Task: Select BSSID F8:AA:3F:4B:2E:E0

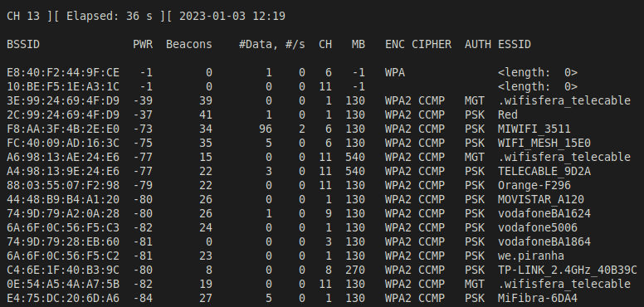Action: (63, 129)
